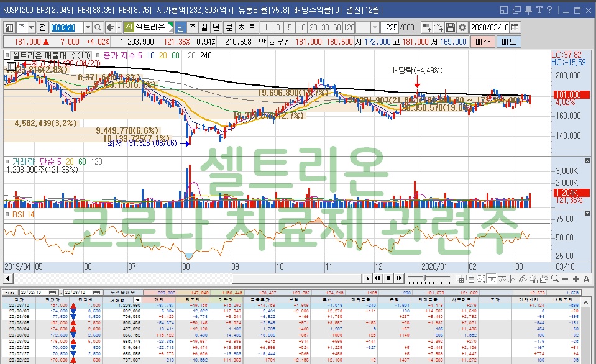
Task: Click the 외국인 column header
Action: pos(192,300)
